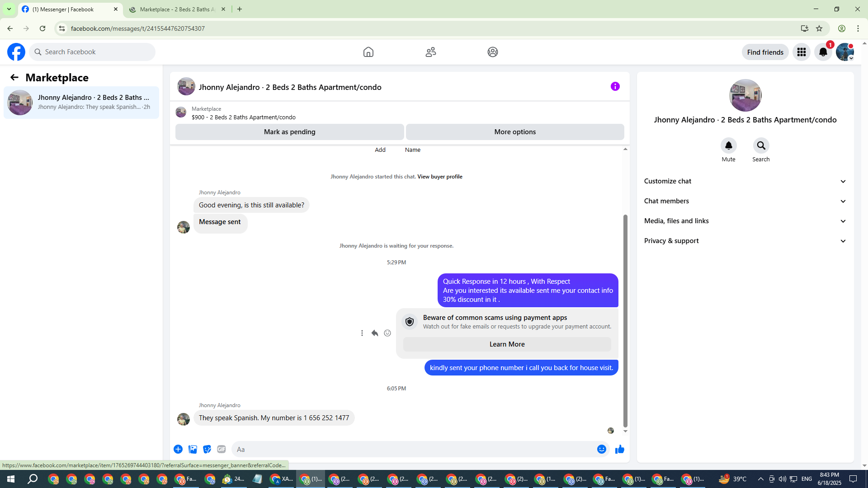Open the apartment thumbnail in the right panel
The image size is (868, 488).
click(745, 95)
